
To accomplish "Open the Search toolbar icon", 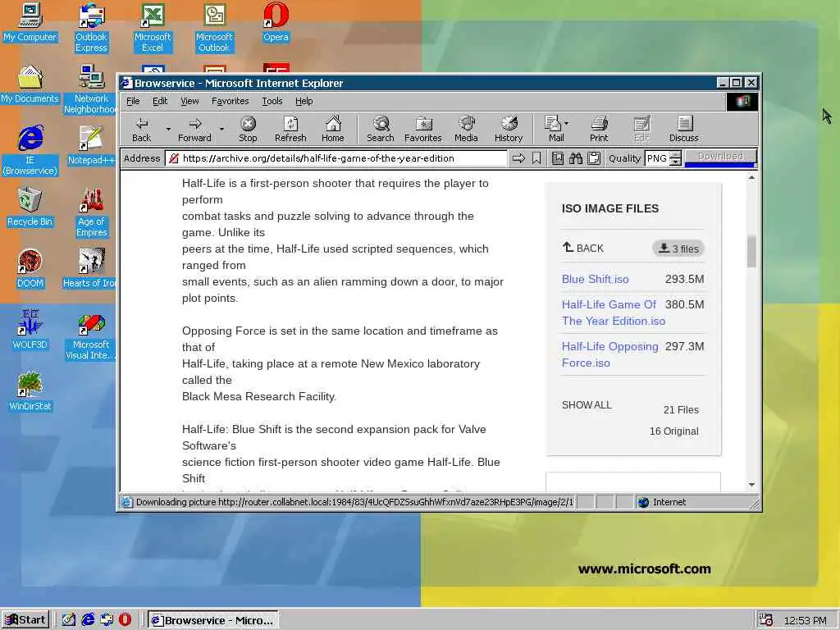I will pyautogui.click(x=381, y=129).
